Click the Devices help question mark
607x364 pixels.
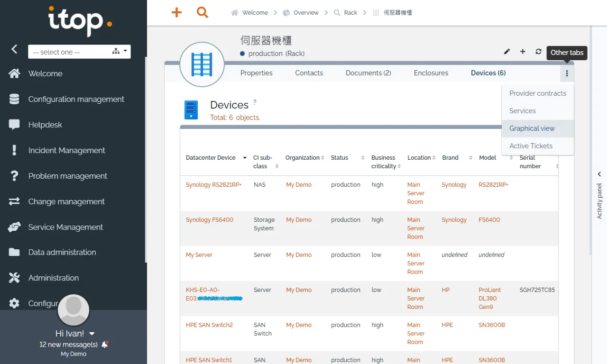(255, 102)
